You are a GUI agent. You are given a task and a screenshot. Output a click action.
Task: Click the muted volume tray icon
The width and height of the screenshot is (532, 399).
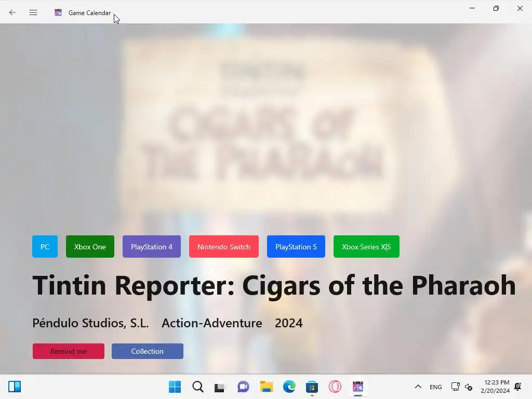coord(469,387)
